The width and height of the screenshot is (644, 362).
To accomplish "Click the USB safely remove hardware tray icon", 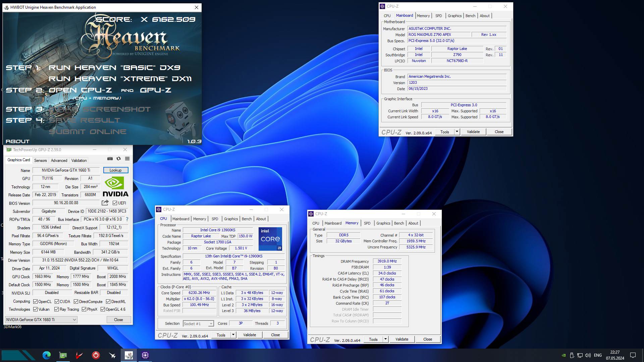I will pyautogui.click(x=572, y=355).
